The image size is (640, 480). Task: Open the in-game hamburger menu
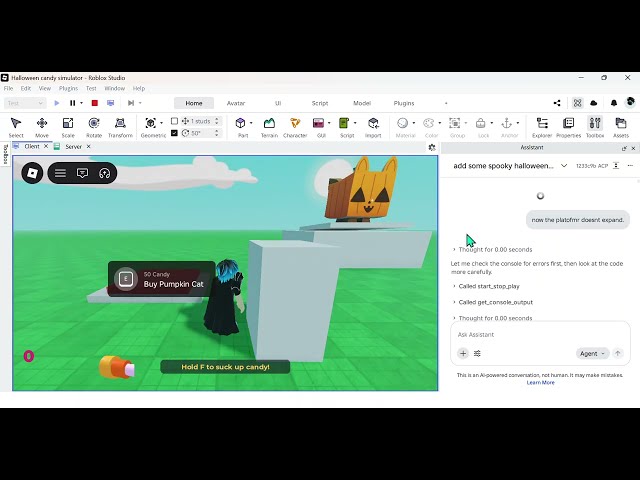[60, 173]
